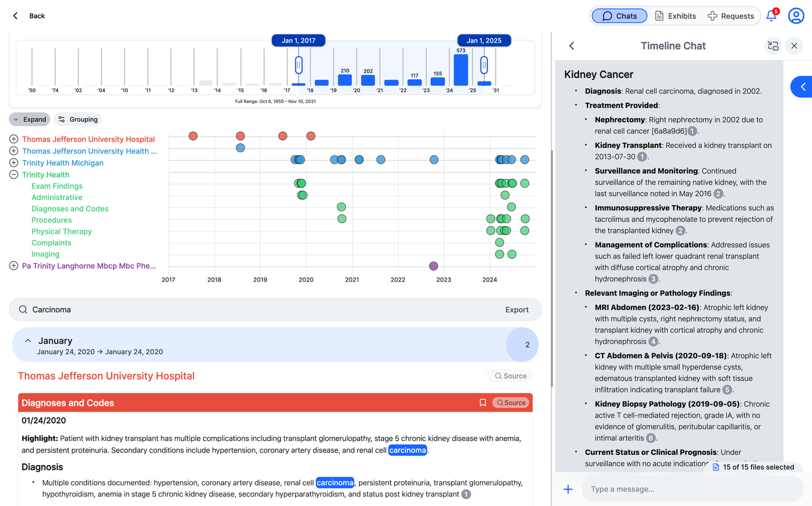Click the plus icon to add attachment

click(568, 489)
